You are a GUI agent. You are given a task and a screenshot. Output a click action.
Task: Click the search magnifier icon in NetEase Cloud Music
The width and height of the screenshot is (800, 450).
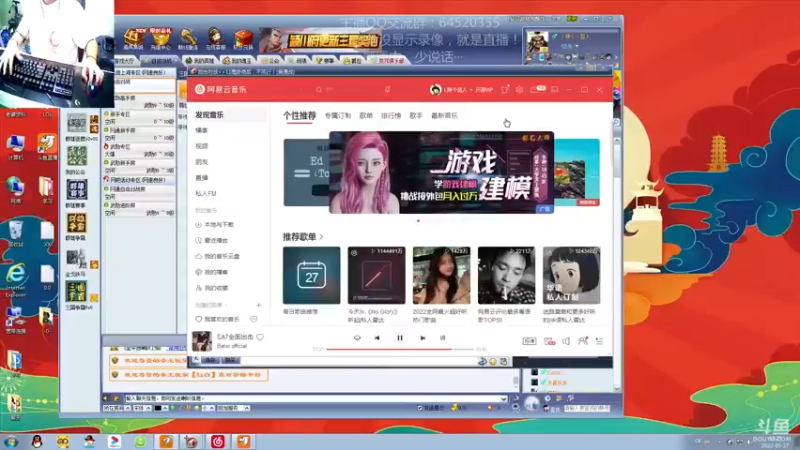click(319, 90)
